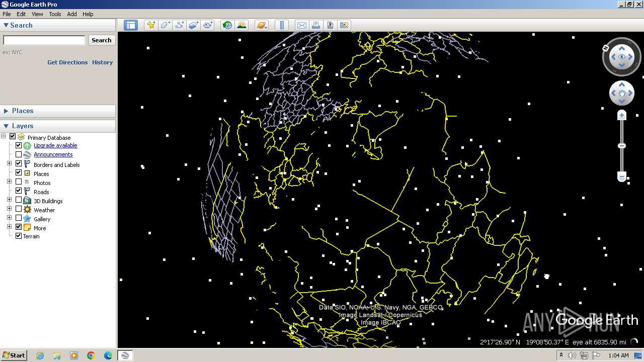Click the Email envelope toolbar icon

click(301, 25)
